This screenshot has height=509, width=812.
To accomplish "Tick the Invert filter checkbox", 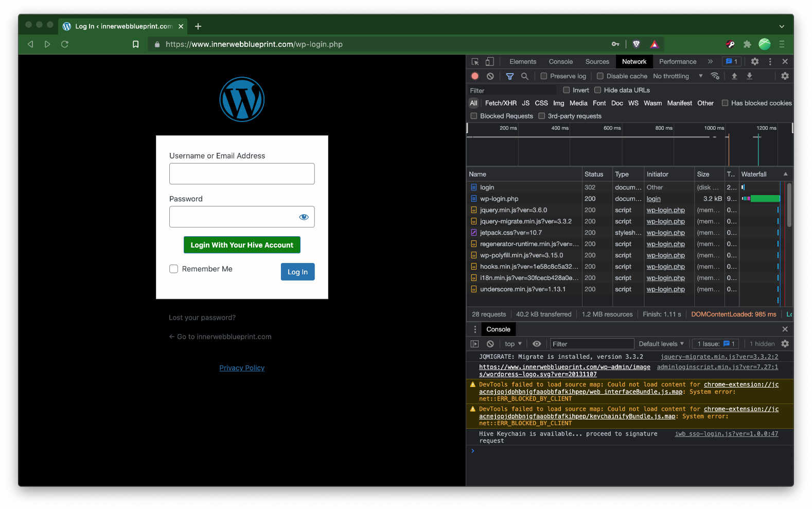I will point(567,90).
